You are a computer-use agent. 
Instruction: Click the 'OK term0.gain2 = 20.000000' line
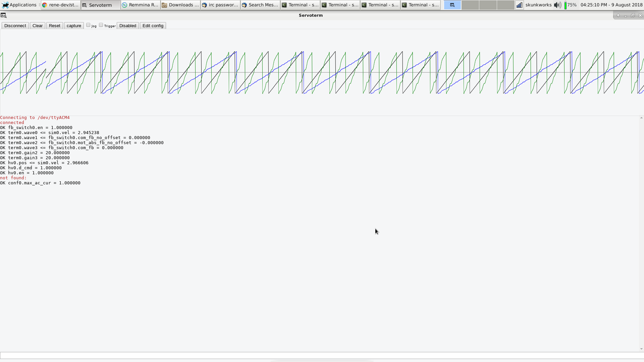tap(35, 153)
